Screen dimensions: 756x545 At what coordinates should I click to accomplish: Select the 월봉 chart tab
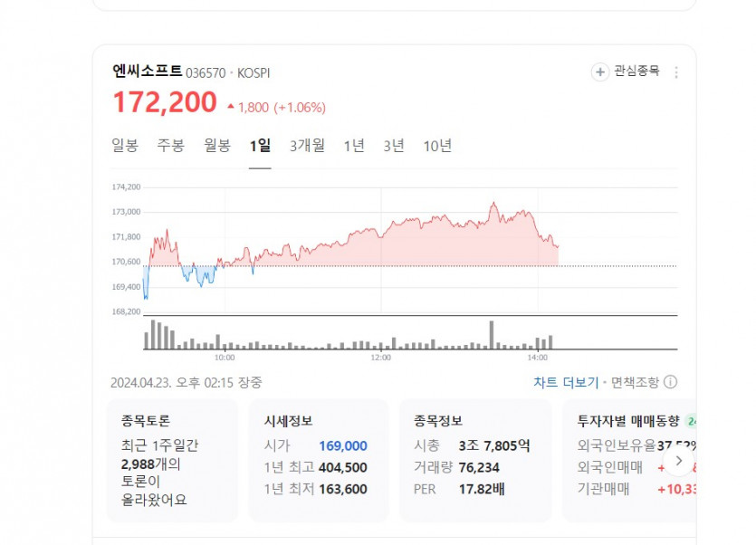point(217,146)
